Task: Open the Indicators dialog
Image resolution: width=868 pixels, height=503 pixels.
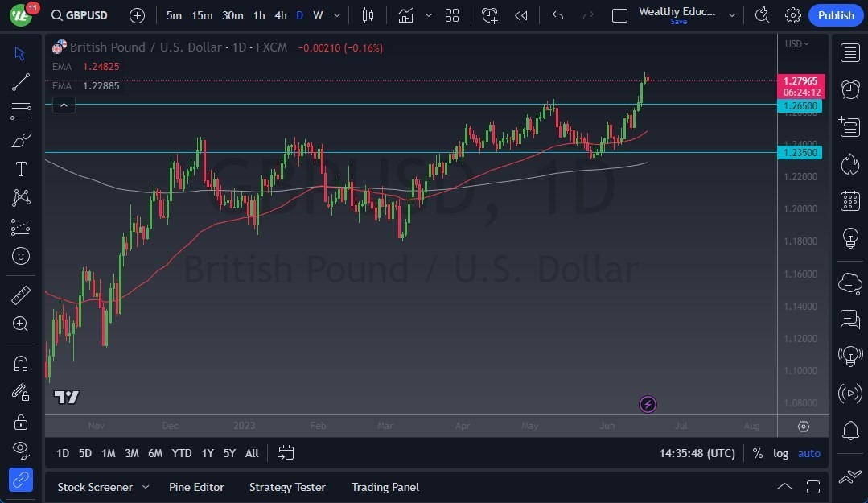Action: pyautogui.click(x=405, y=14)
